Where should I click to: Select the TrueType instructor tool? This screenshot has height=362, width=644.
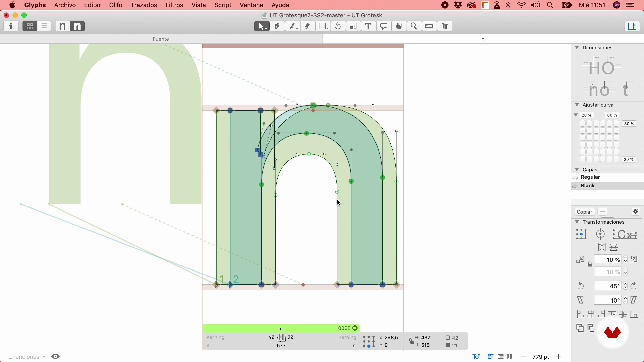point(445,26)
